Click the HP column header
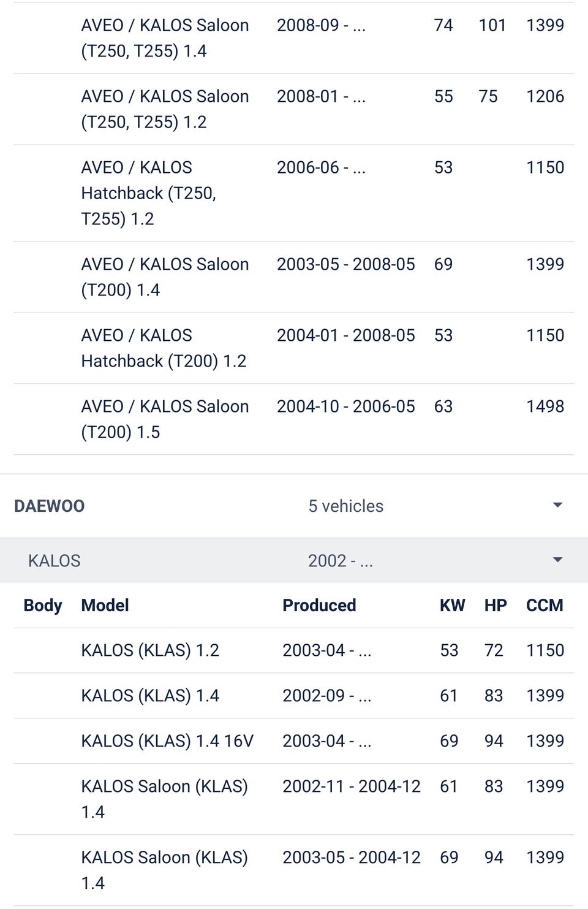 (496, 606)
